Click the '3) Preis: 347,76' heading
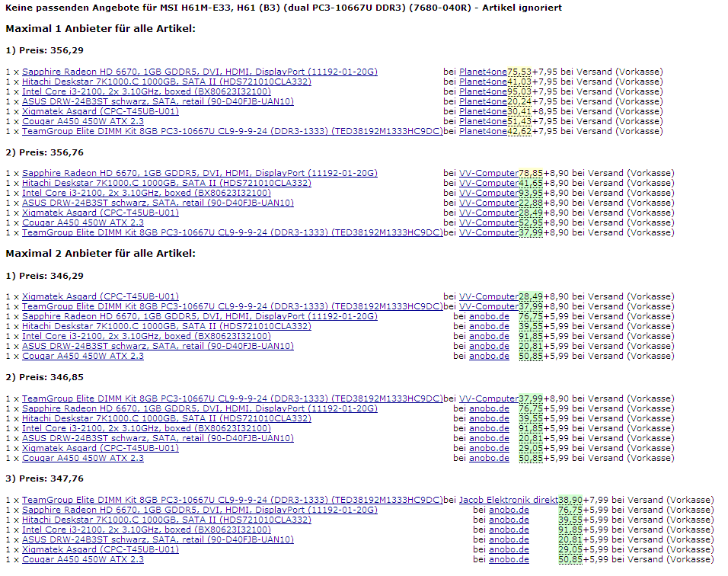 point(45,478)
